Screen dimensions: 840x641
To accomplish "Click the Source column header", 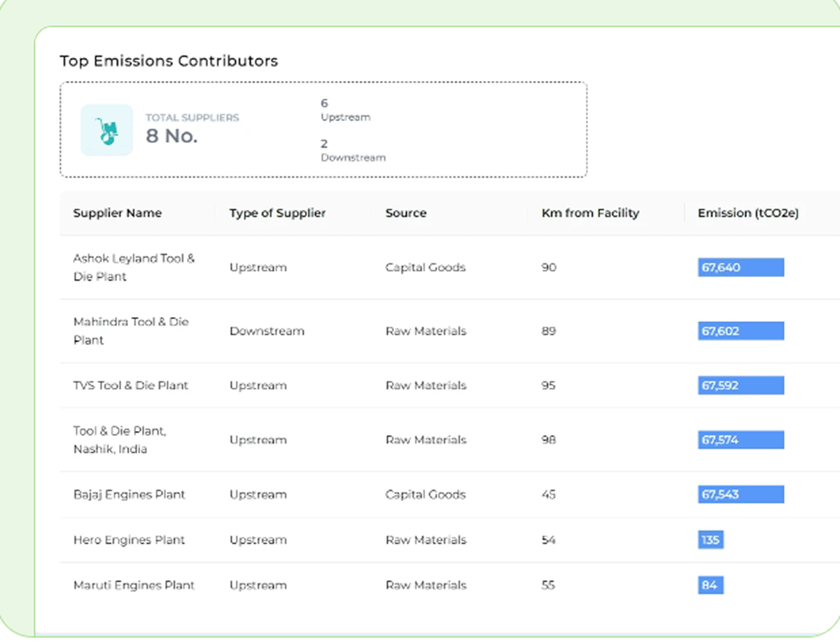I will [405, 213].
